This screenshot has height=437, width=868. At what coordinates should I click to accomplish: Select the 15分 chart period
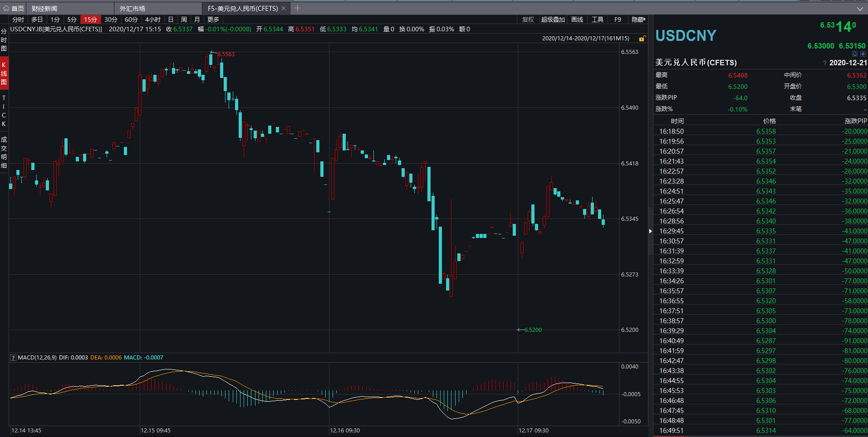click(90, 19)
